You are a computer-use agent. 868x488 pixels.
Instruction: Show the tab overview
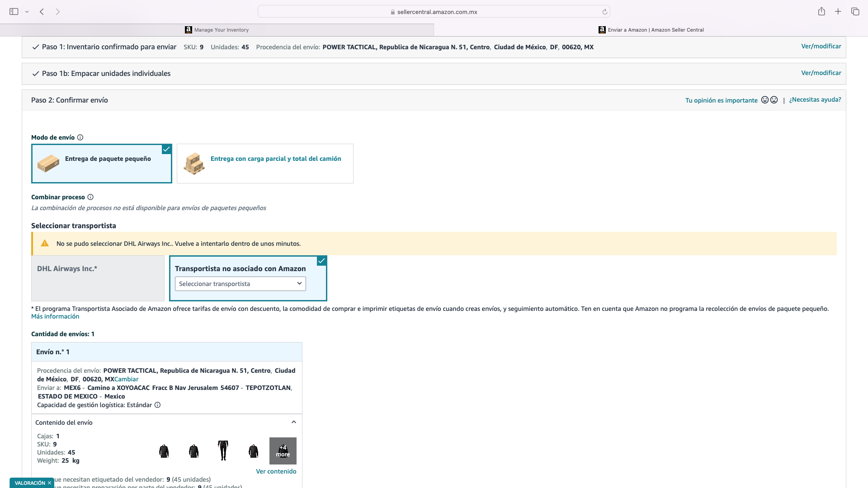pyautogui.click(x=855, y=12)
